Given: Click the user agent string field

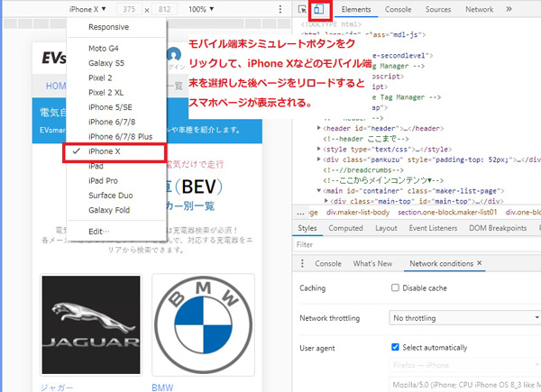Looking at the screenshot, I should [464, 384].
